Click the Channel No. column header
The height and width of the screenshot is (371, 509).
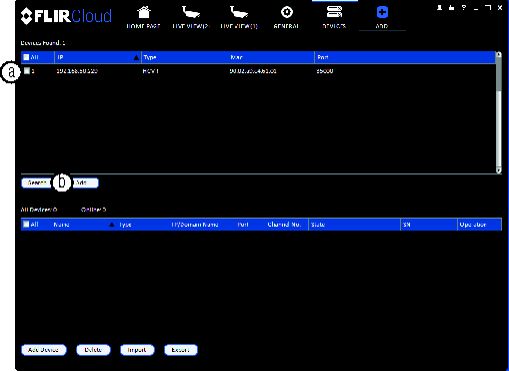tap(284, 225)
